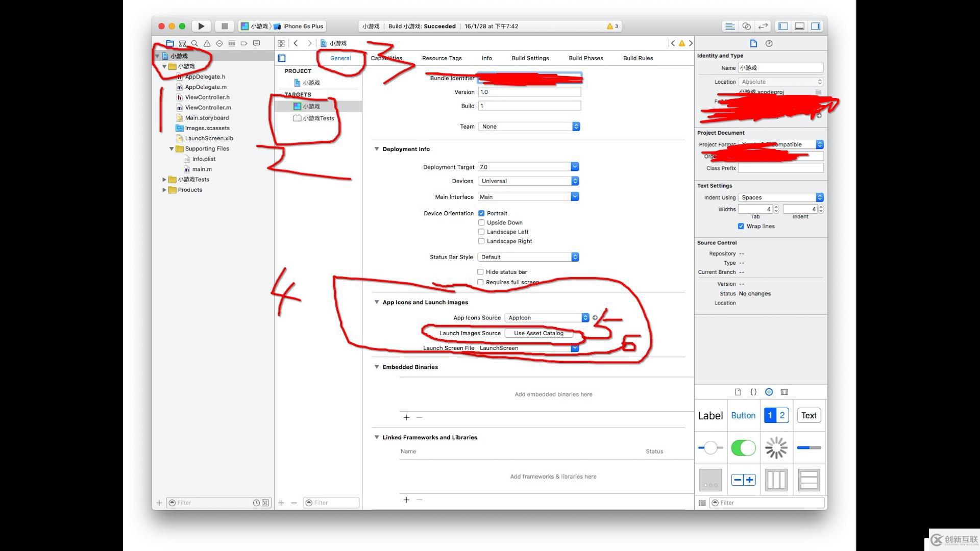This screenshot has height=551, width=980.
Task: Click the slider object in library
Action: 710,448
